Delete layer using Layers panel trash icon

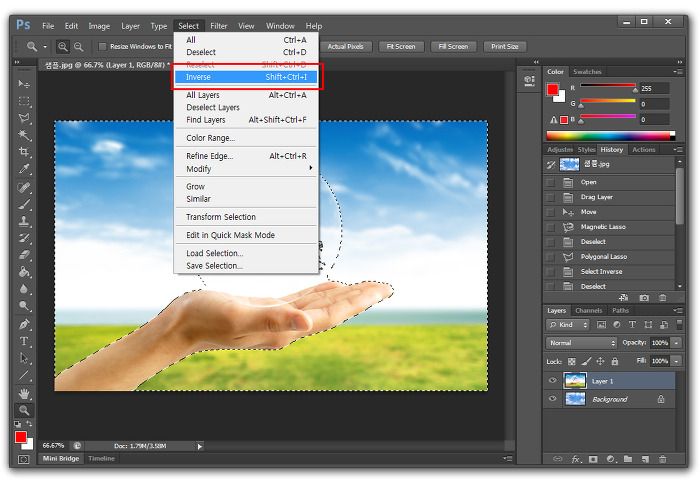(662, 459)
